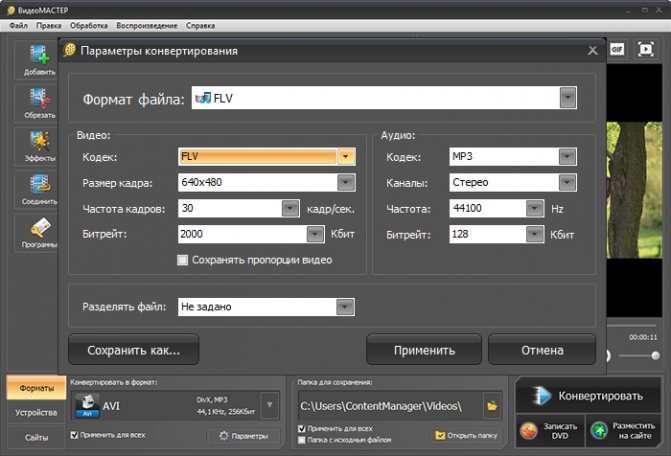671x456 pixels.
Task: Click Открыть папку button
Action: tap(466, 435)
